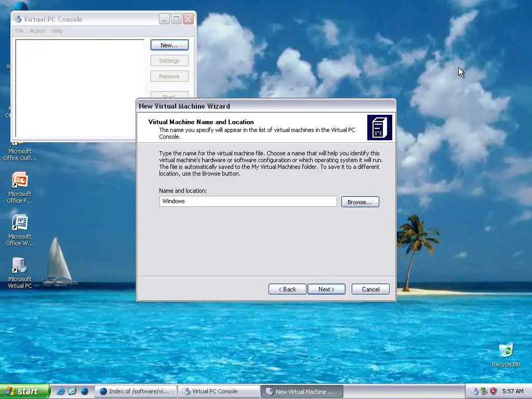Launch Internet Explorer from Quick Launch

[61, 391]
